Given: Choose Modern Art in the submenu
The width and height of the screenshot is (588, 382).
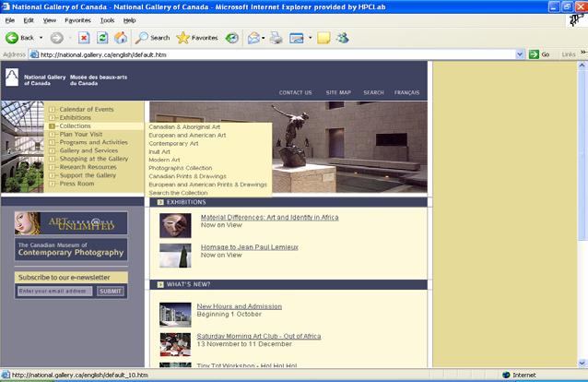Looking at the screenshot, I should 164,160.
